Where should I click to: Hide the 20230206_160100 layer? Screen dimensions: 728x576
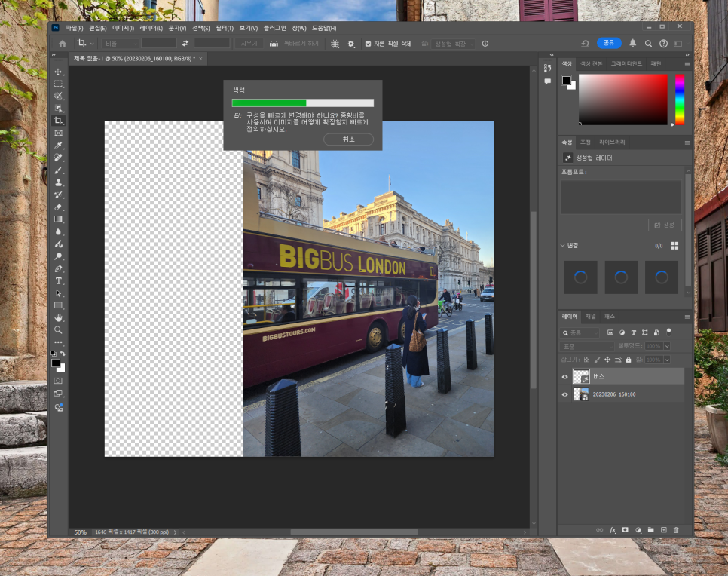pyautogui.click(x=565, y=394)
